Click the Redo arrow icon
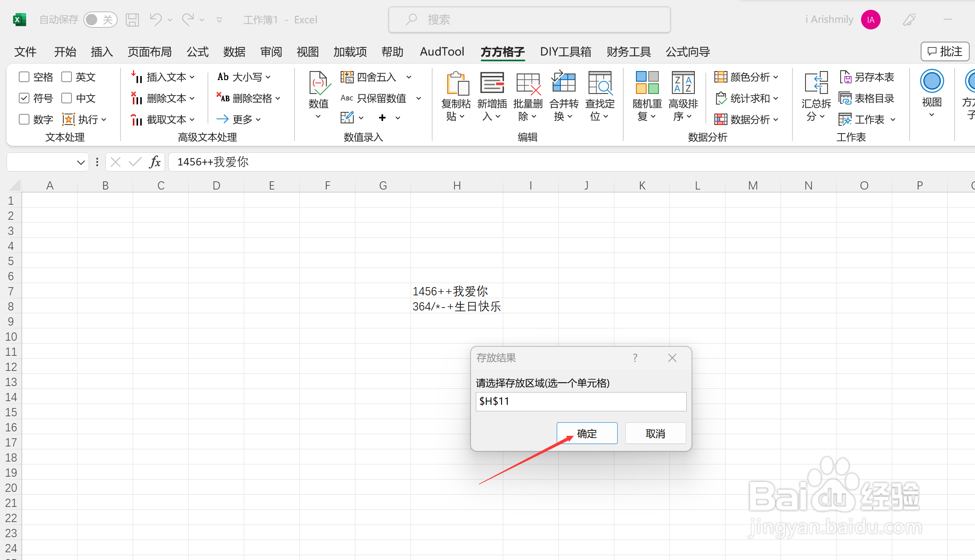Image resolution: width=975 pixels, height=560 pixels. tap(188, 19)
